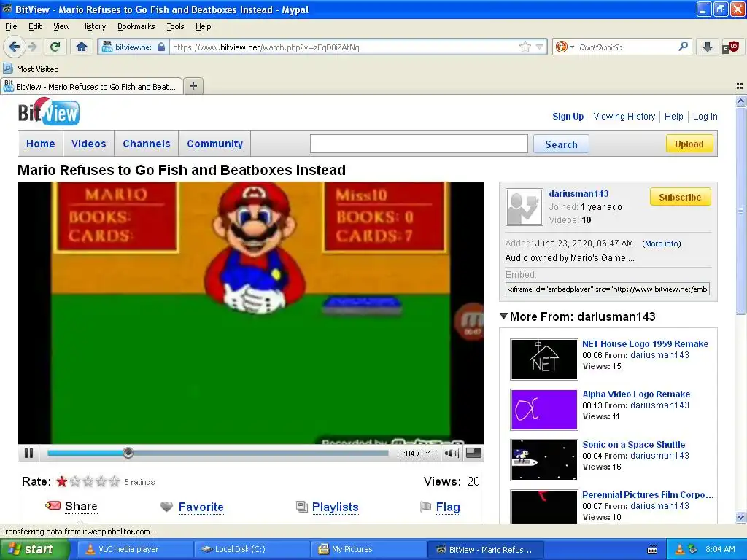Click the video progress slider knob

(128, 453)
